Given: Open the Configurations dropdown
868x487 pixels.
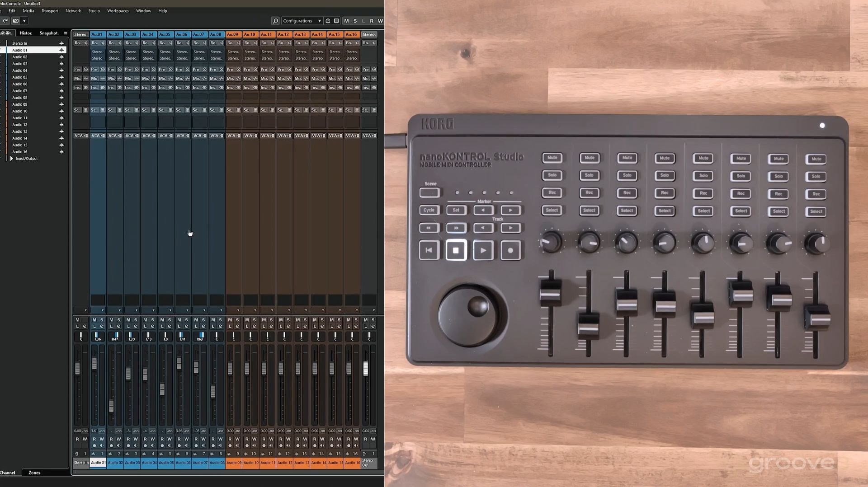Looking at the screenshot, I should click(x=302, y=21).
